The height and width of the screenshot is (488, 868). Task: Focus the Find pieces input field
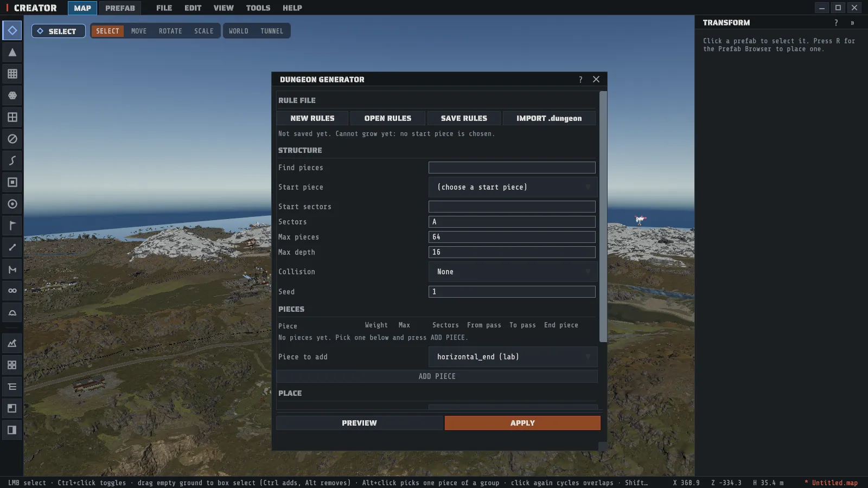512,168
